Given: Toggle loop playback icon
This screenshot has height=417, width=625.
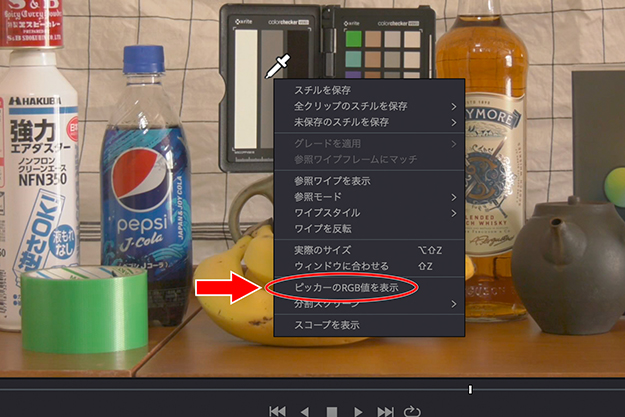Looking at the screenshot, I should point(412,411).
